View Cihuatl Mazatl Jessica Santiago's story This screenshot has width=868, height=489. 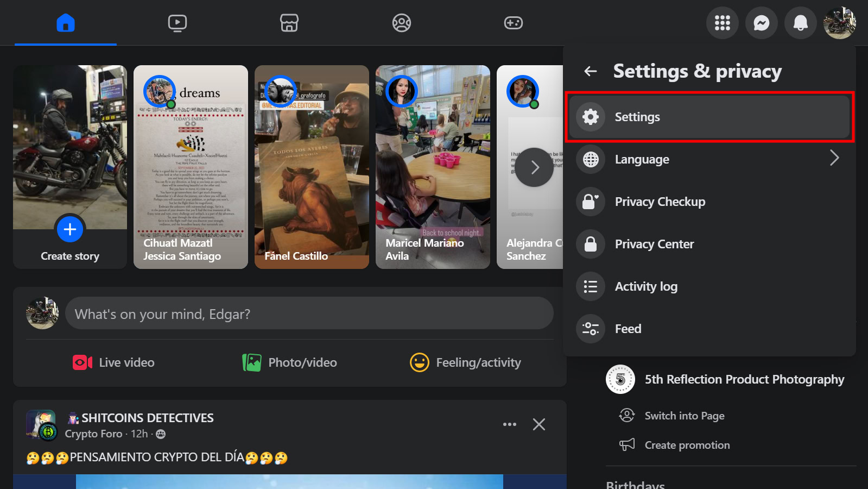click(x=191, y=167)
